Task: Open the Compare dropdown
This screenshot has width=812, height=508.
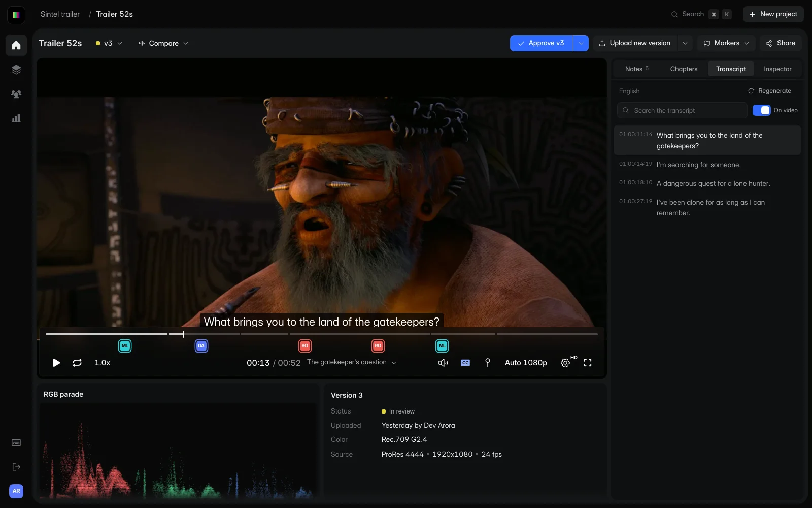Action: 163,43
